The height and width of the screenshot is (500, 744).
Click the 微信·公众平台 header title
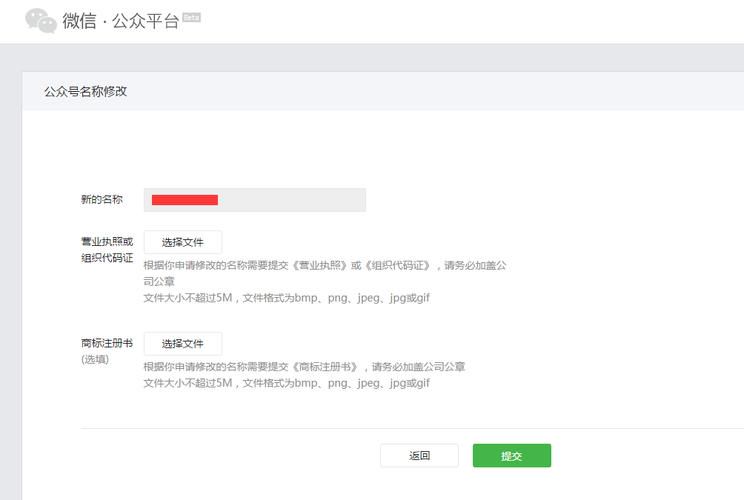(121, 21)
